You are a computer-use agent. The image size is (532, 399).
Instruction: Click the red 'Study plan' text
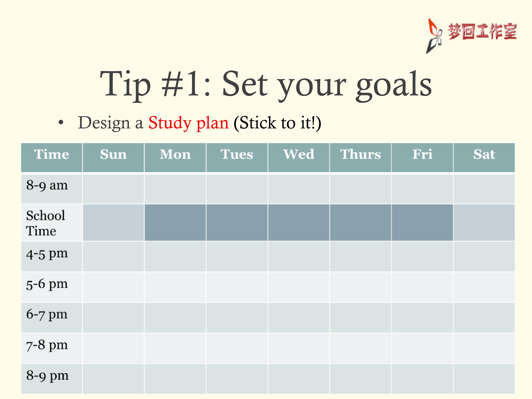[x=189, y=123]
